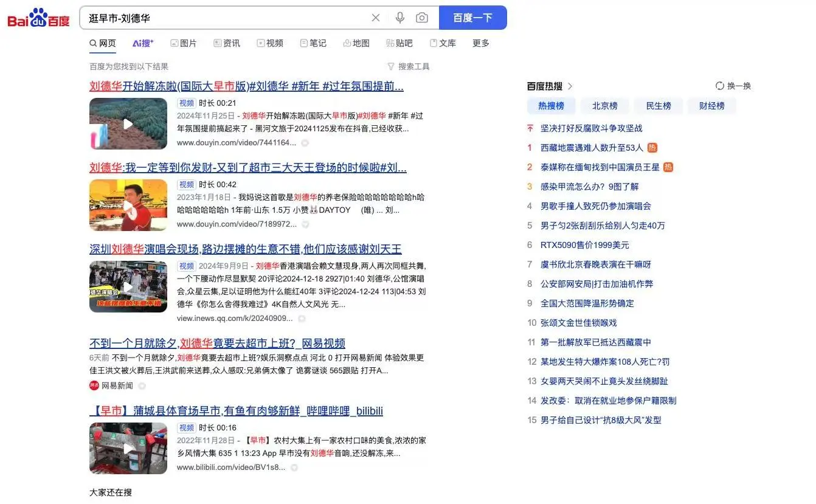Select the 网页 tab
816x504 pixels.
click(x=103, y=43)
